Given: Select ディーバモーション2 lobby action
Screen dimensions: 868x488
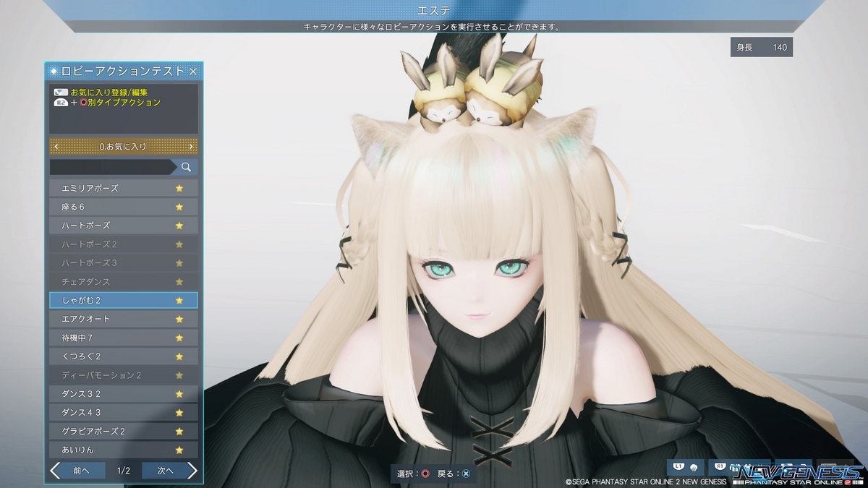Looking at the screenshot, I should click(x=124, y=375).
